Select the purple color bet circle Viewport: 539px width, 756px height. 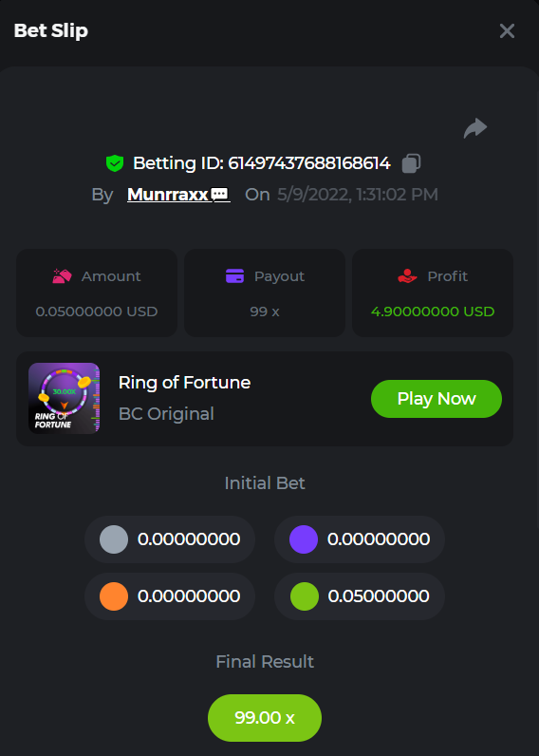pyautogui.click(x=304, y=539)
